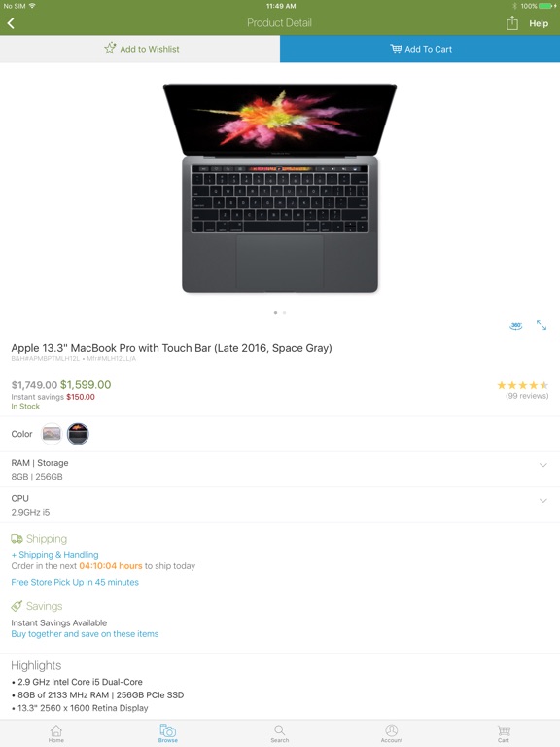The width and height of the screenshot is (560, 747).
Task: Tap the Add to Wishlist star
Action: 110,48
